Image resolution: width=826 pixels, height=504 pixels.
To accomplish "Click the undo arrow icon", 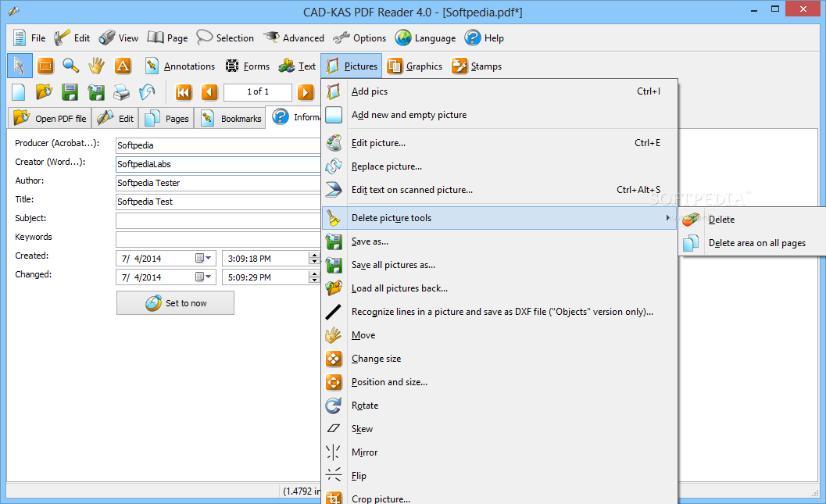I will 147,92.
